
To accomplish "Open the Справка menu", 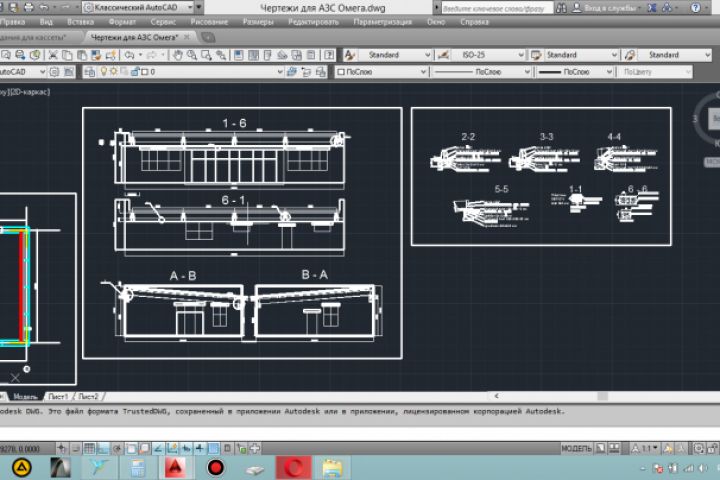I will [x=474, y=22].
